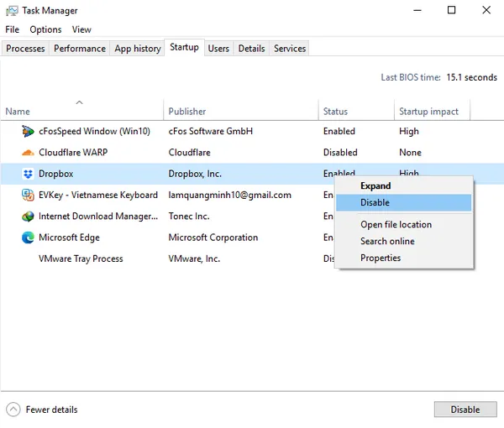Select the VMware Tray Process row name
The image size is (504, 428).
[x=81, y=258]
